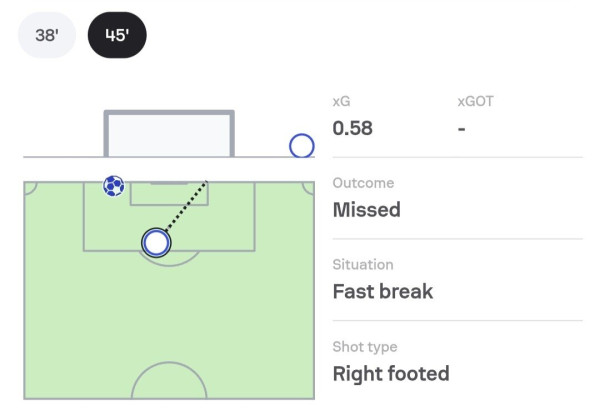The height and width of the screenshot is (410, 600).
Task: Click the xGOT label
Action: [475, 102]
